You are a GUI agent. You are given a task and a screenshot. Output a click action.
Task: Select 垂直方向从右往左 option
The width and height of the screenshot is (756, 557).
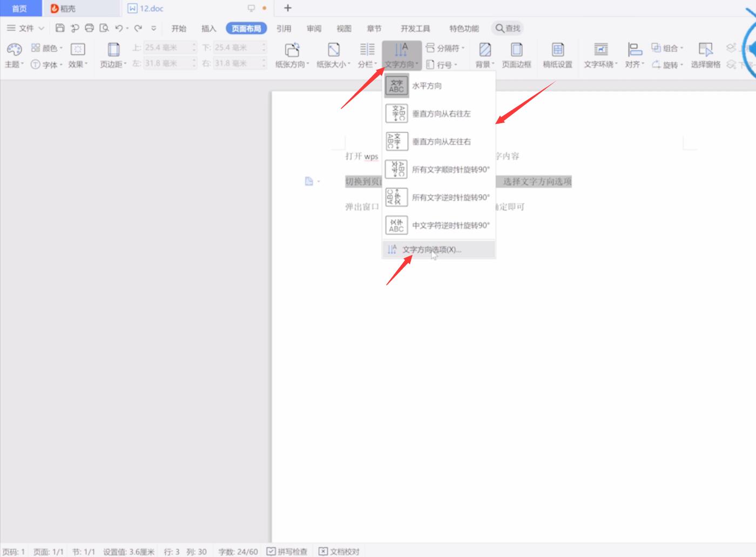(439, 113)
